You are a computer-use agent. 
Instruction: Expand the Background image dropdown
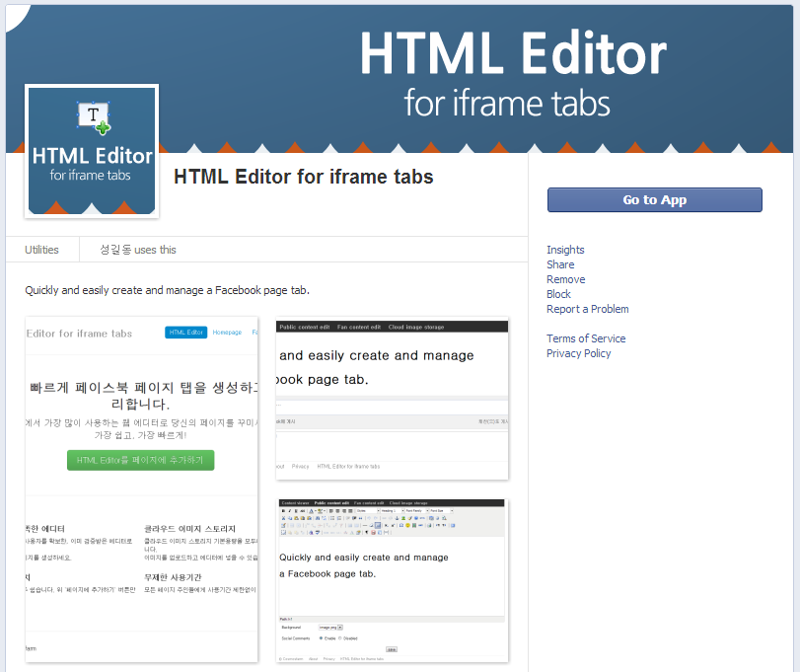point(339,627)
